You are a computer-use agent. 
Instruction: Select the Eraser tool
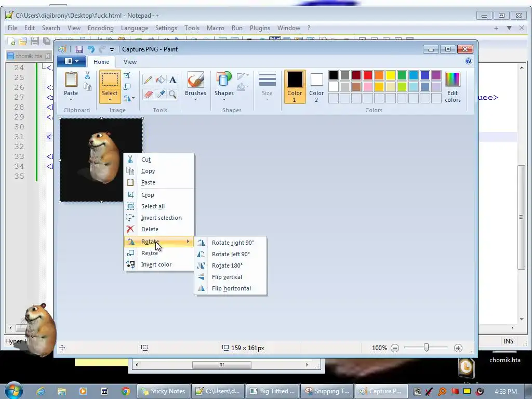[148, 94]
